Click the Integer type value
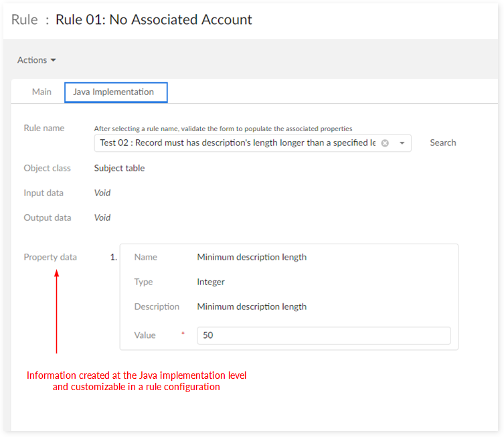Screen dimensions: 504x437 (211, 282)
